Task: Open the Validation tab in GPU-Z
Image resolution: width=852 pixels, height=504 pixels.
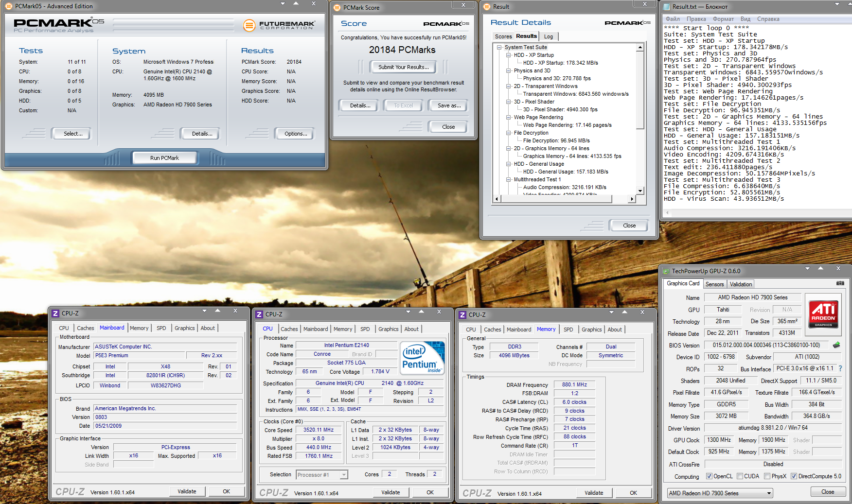Action: pyautogui.click(x=741, y=284)
